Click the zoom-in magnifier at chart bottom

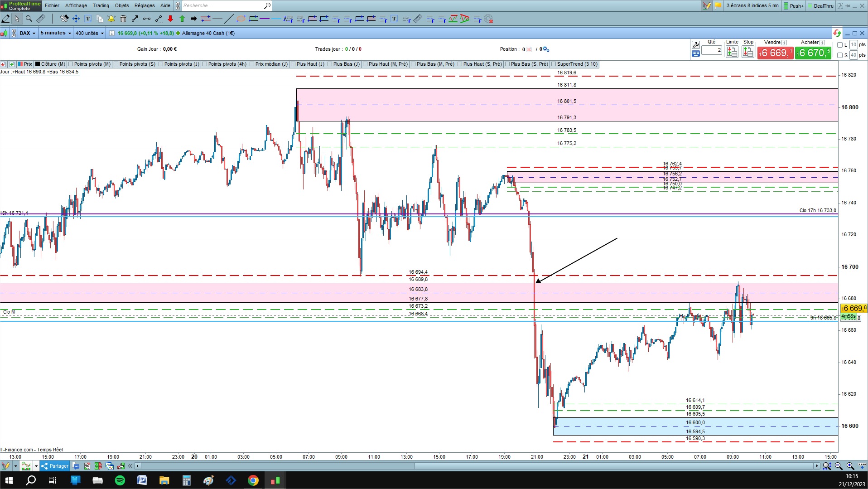click(850, 466)
